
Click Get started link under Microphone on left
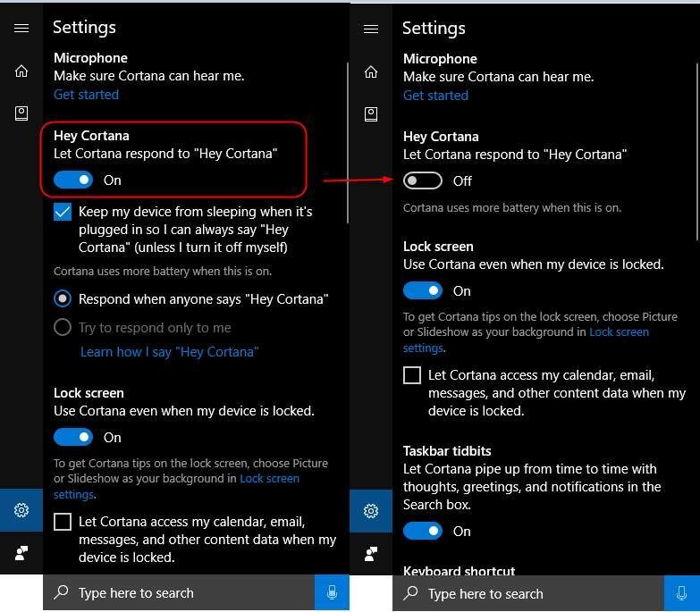click(86, 95)
